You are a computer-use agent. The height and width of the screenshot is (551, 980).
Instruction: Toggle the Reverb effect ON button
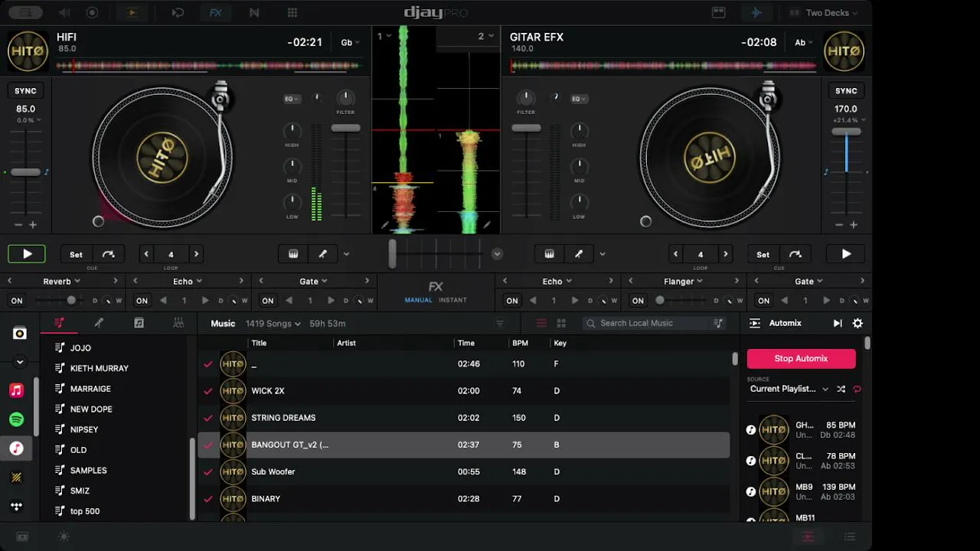(x=17, y=301)
